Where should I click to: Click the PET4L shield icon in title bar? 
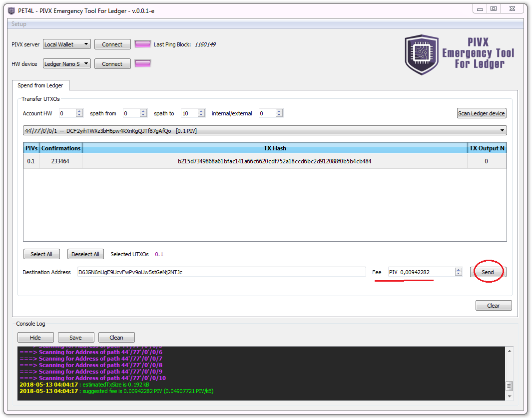click(x=11, y=11)
